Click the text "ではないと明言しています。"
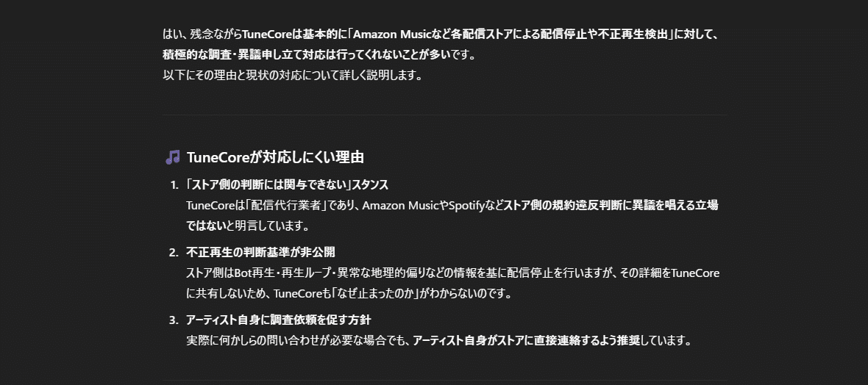Screen dimensions: 868x385 pyautogui.click(x=248, y=226)
